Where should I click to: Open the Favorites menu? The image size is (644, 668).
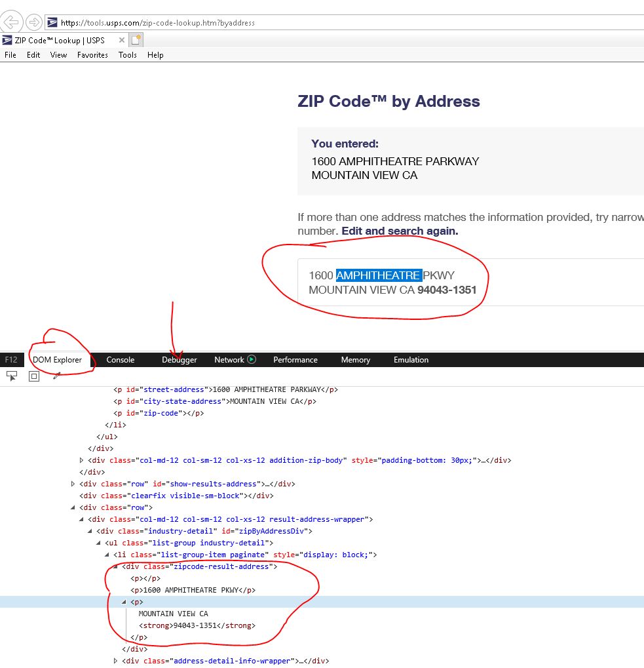(92, 55)
